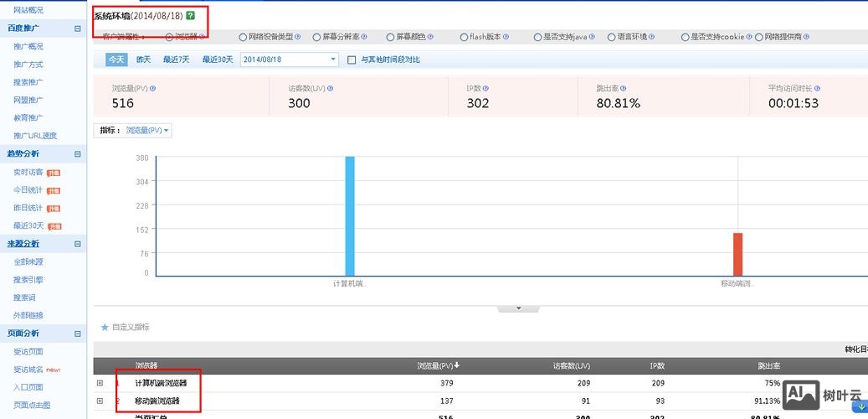Click the green help icon beside 系统环境 title
The height and width of the screenshot is (419, 868).
click(191, 16)
